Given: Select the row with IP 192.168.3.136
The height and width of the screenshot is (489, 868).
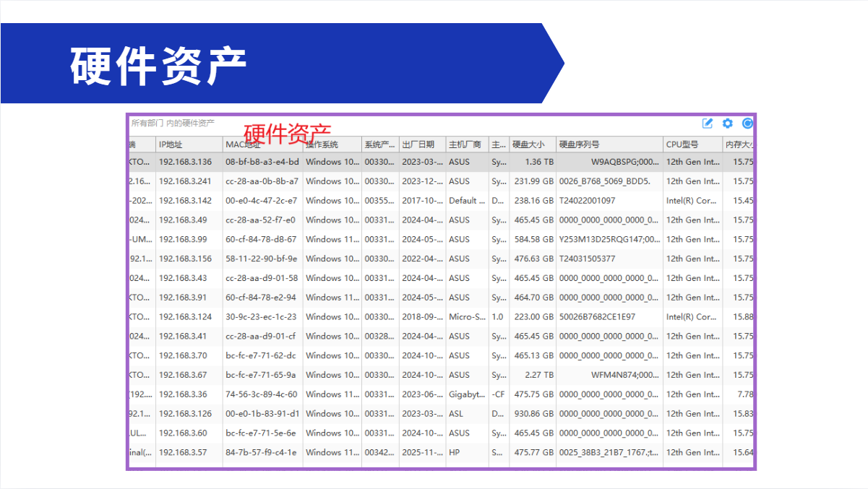Looking at the screenshot, I should click(186, 163).
